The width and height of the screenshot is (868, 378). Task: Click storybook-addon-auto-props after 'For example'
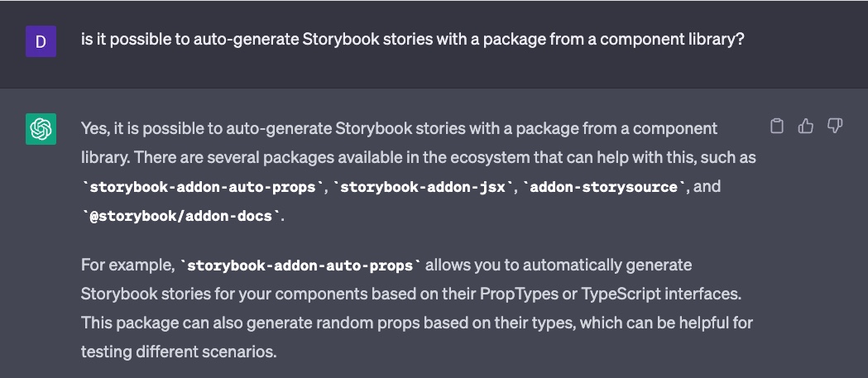coord(300,266)
